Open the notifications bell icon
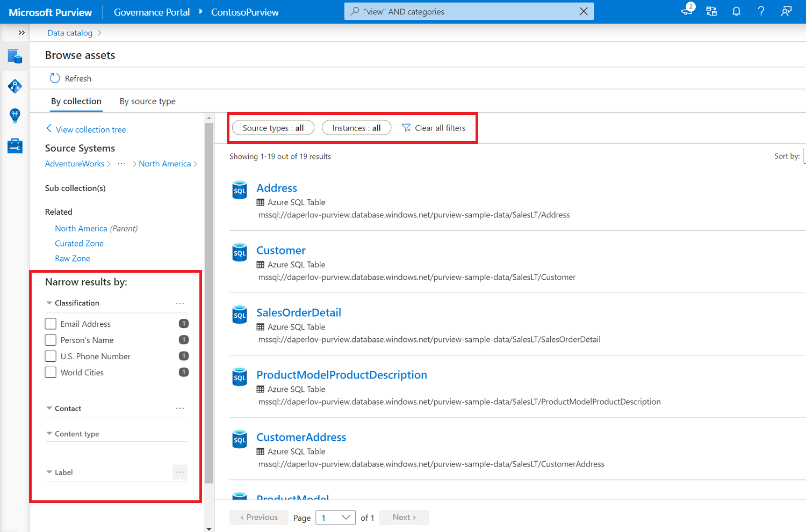This screenshot has width=806, height=532. (x=736, y=12)
